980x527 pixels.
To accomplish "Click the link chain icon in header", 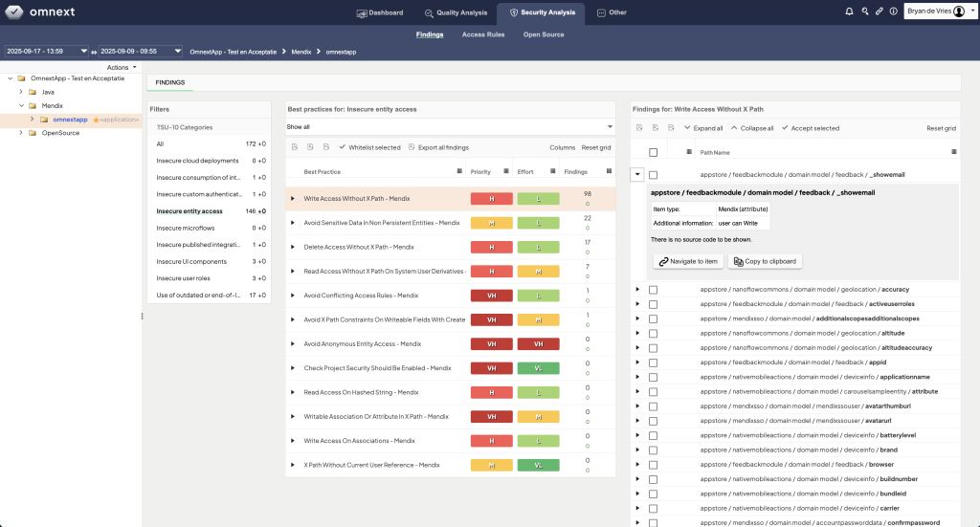I will (x=880, y=11).
